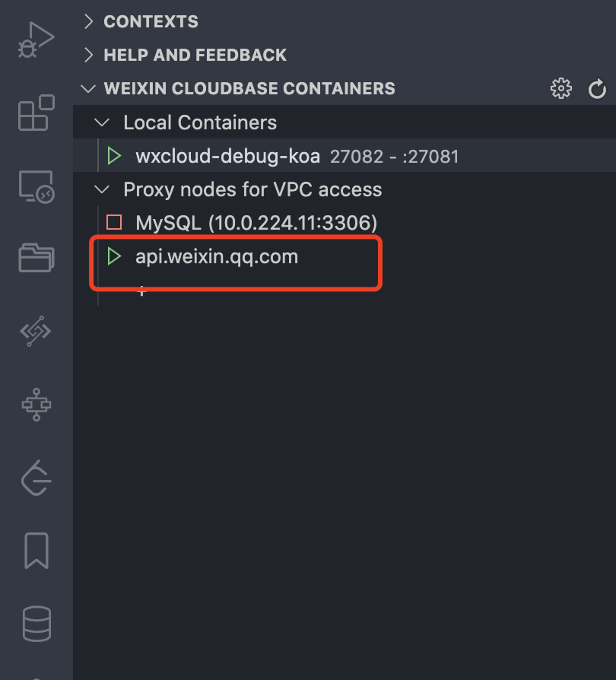Collapse Proxy nodes for VPC access
Screen dimensions: 616x680
pos(102,189)
